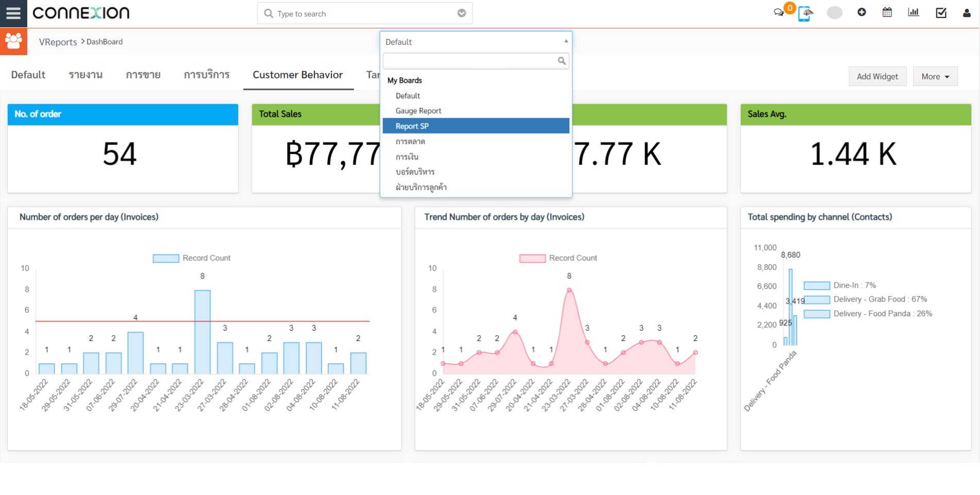Switch to the Customer Behavior tab

tap(297, 75)
